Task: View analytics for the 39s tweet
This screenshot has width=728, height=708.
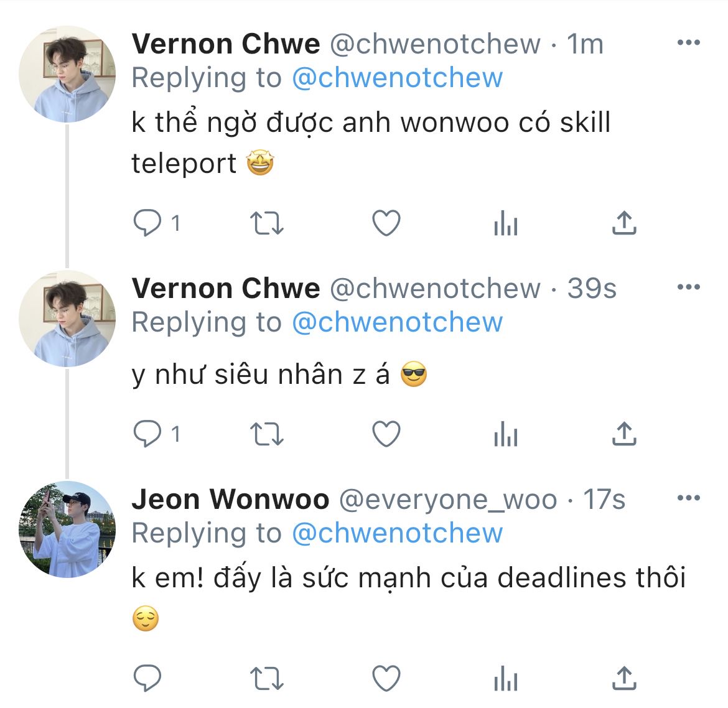Action: [506, 434]
